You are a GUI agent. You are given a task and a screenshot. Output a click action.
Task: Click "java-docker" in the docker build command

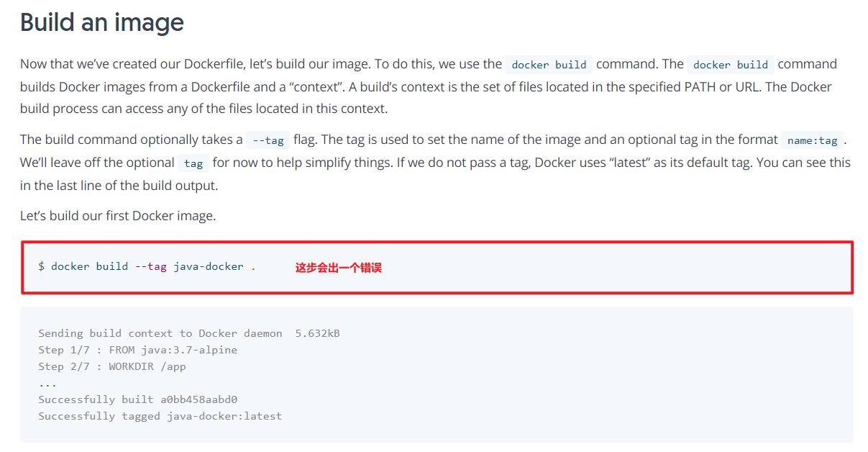click(x=209, y=266)
